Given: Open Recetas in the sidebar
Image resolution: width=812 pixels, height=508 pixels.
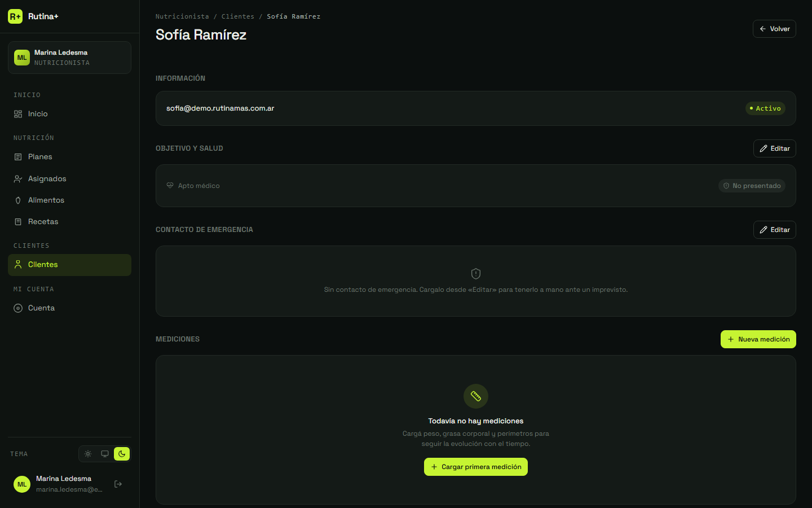Looking at the screenshot, I should pyautogui.click(x=69, y=222).
